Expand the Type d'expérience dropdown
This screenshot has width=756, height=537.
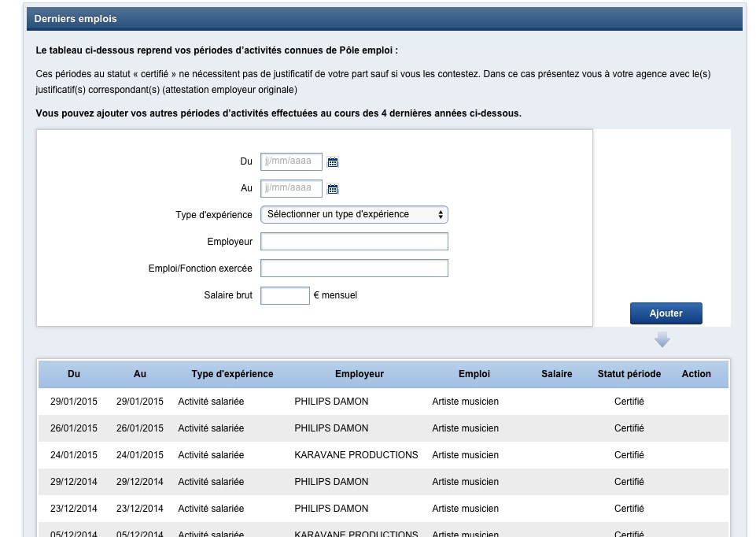354,214
